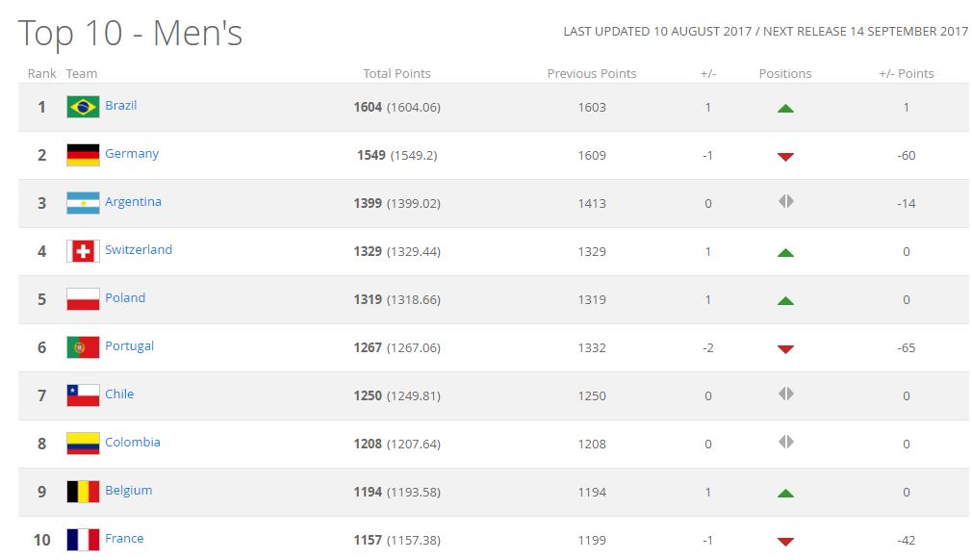Click the Rank column header
This screenshot has width=972, height=560.
pyautogui.click(x=41, y=74)
